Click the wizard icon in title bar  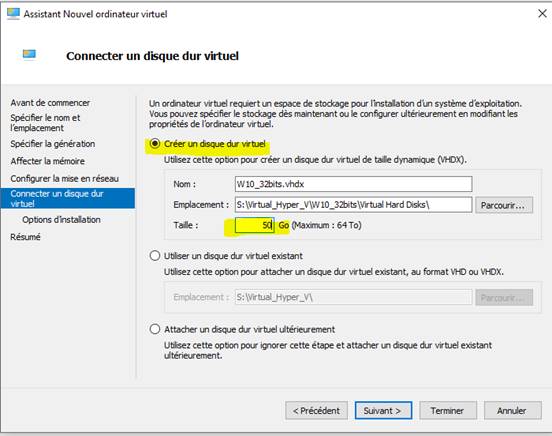tap(13, 14)
